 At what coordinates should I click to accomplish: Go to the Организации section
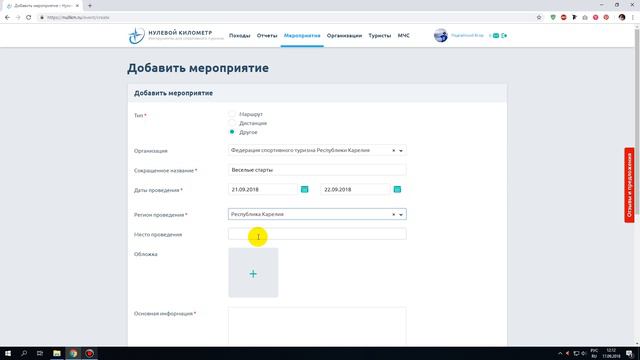[344, 36]
